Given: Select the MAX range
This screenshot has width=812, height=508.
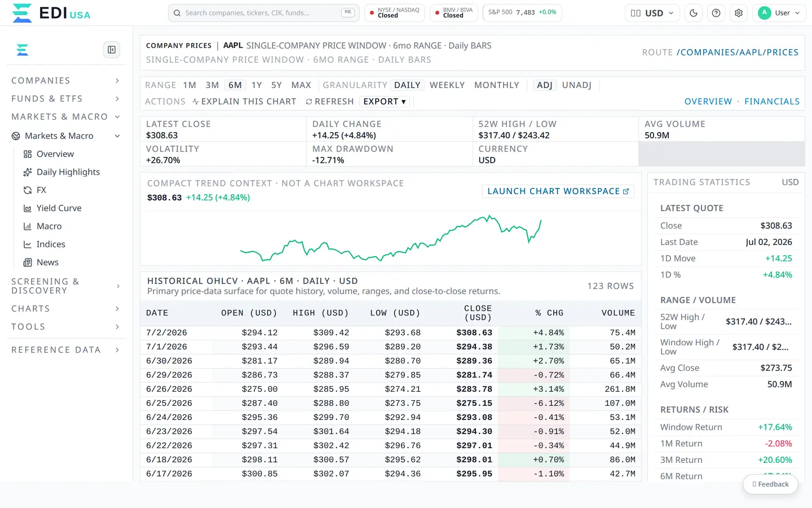Looking at the screenshot, I should point(301,85).
